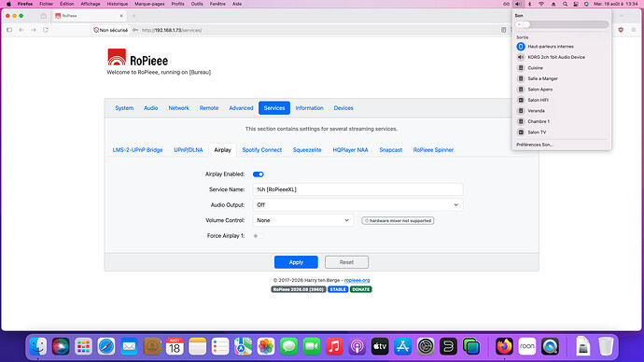Open Launchpad from the Dock
Screen dimensions: 644x362
(x=83, y=346)
